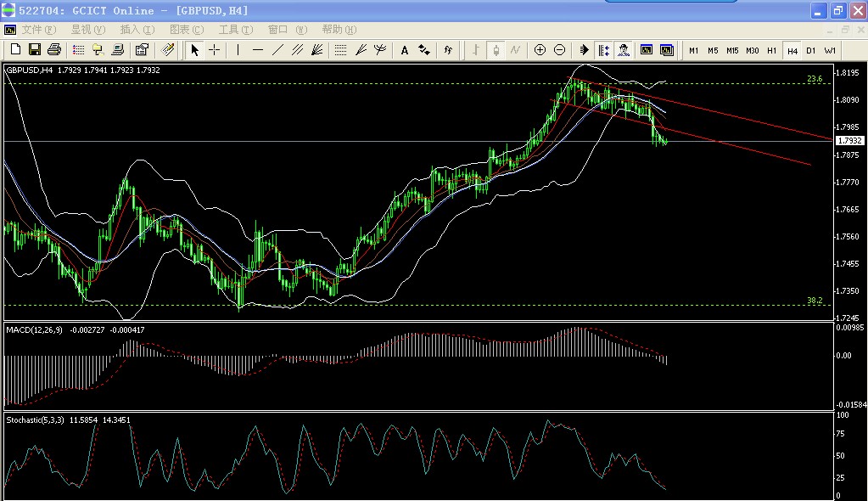Screen dimensions: 868x501
Task: Open the 文件(F) File menu
Action: click(39, 30)
